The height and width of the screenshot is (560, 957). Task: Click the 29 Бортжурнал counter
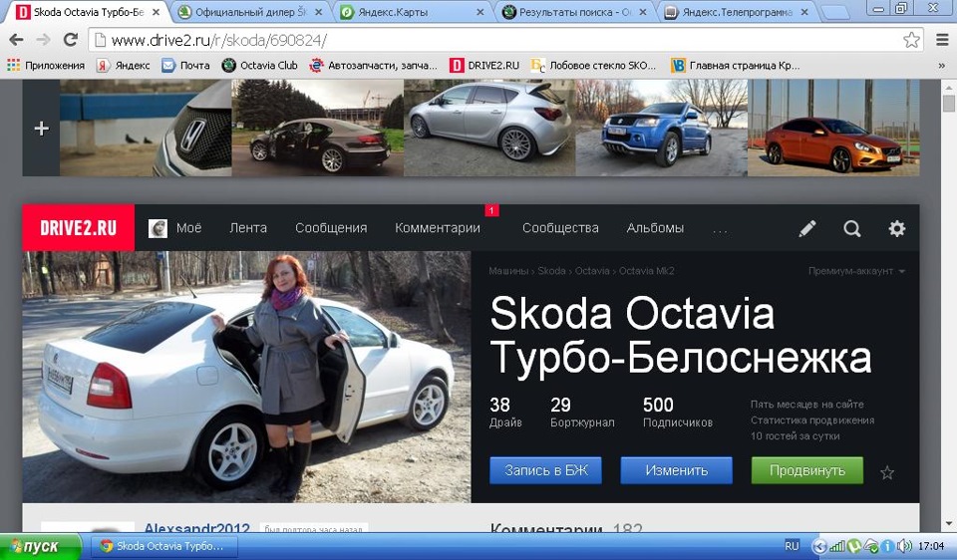[x=582, y=413]
